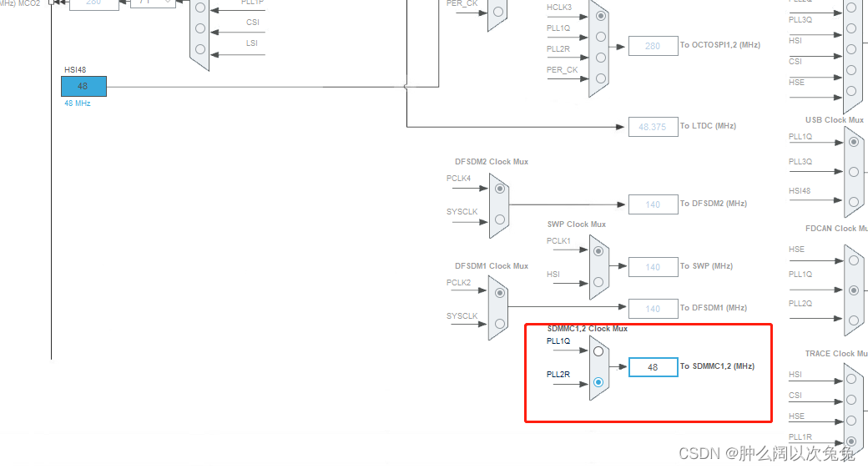Click the 'DFSDM2 Clock Mux' title

492,162
